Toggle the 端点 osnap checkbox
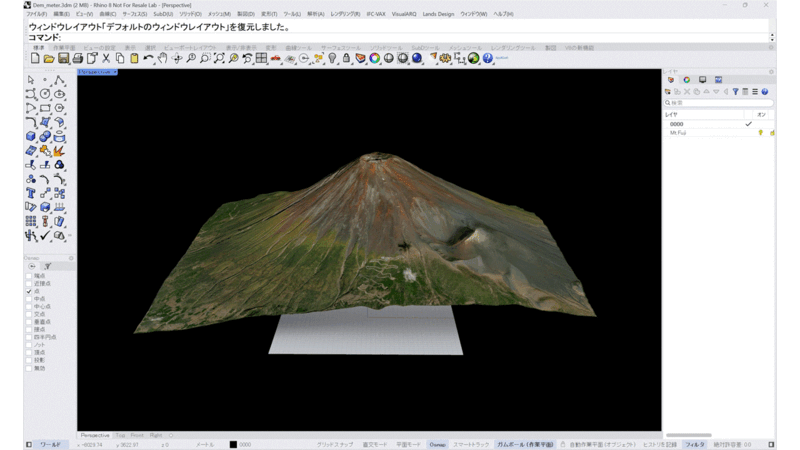This screenshot has width=800, height=450. pyautogui.click(x=29, y=276)
